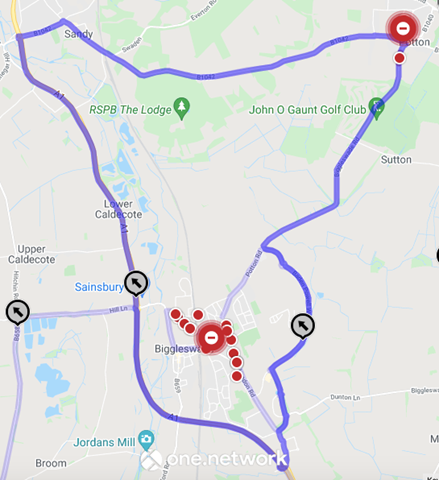Click the large road closure icon in Biggleswade

[211, 338]
